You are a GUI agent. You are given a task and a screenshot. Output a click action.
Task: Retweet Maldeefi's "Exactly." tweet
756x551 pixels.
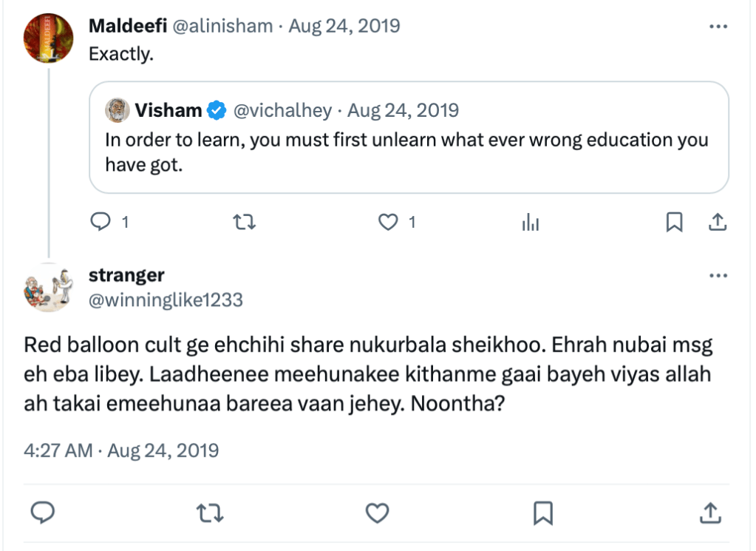243,222
